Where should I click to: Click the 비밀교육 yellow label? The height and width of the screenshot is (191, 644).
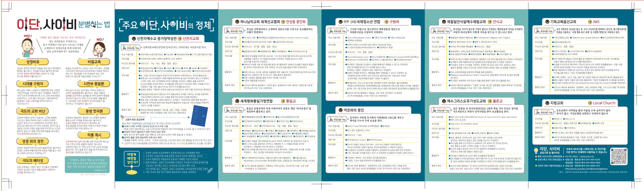(94, 62)
